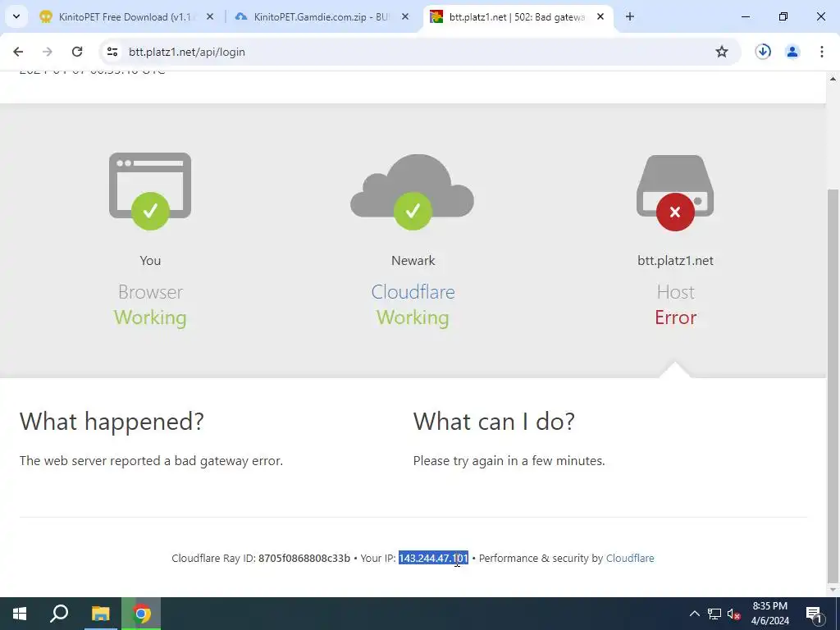Reload the btt.platz1.net page

tap(77, 52)
